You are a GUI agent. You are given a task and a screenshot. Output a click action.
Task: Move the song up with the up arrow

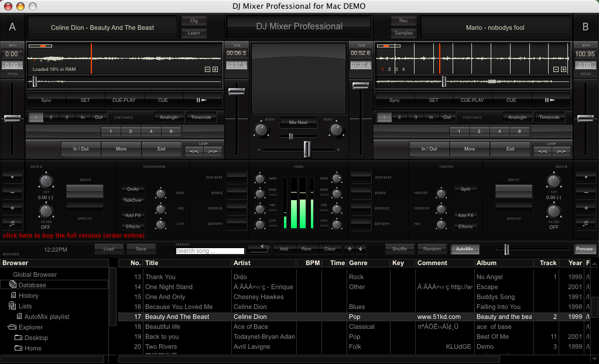pos(350,249)
